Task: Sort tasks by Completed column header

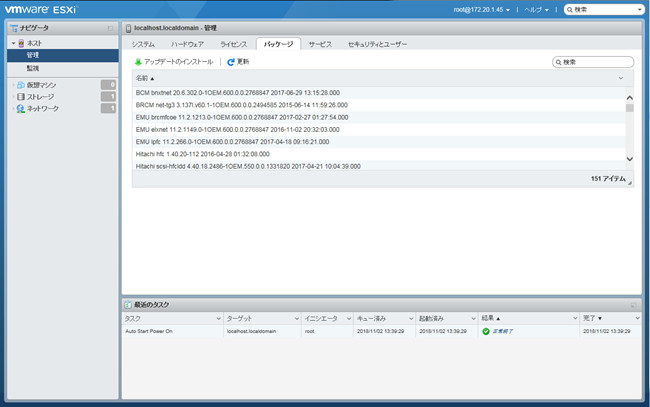Action: point(592,318)
